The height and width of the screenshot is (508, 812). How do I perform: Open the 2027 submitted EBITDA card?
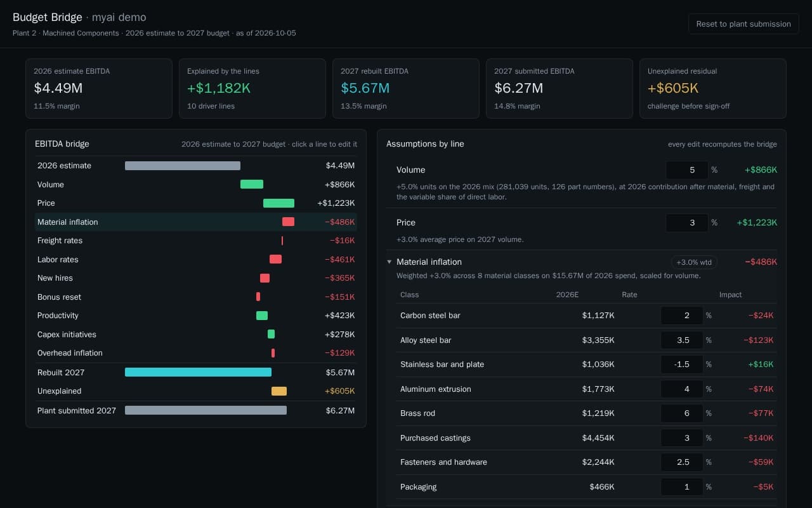[x=560, y=89]
